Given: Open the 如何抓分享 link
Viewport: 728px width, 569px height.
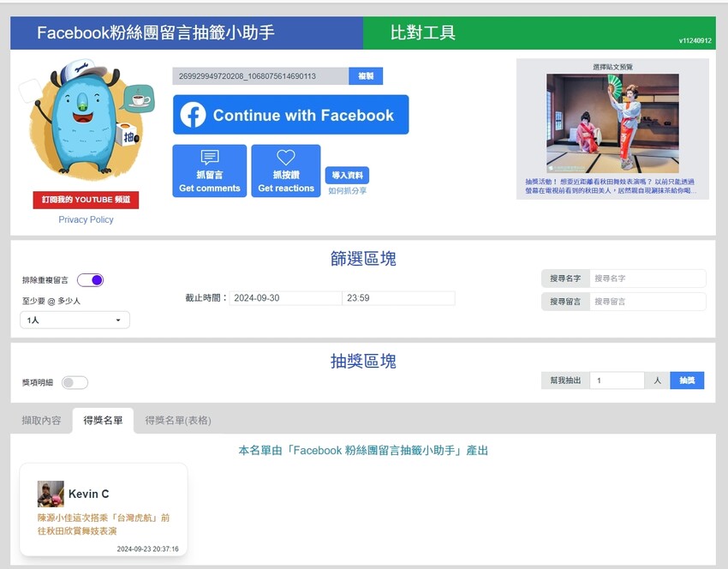Looking at the screenshot, I should click(347, 191).
